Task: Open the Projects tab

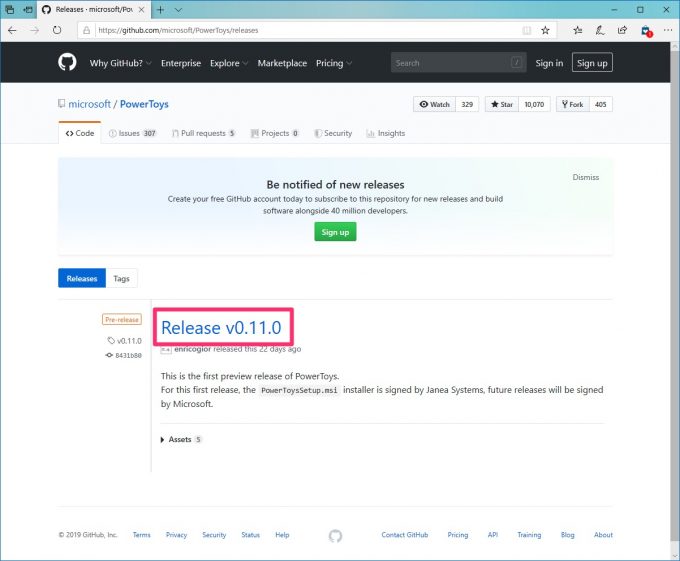Action: click(275, 133)
